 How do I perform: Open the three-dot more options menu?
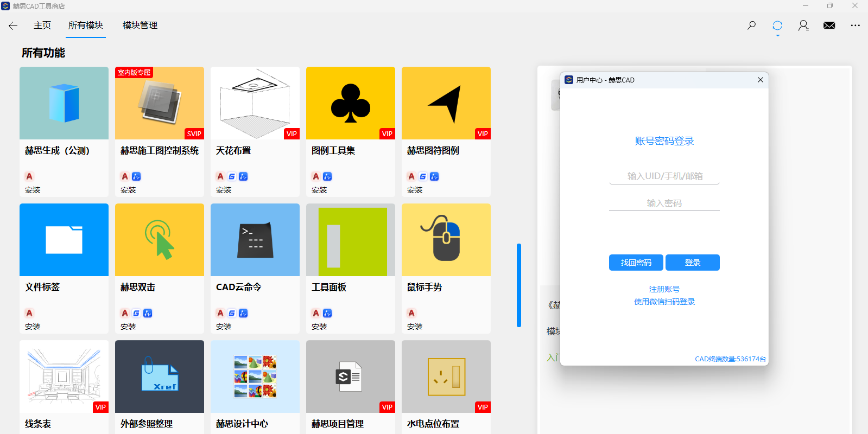pyautogui.click(x=855, y=25)
